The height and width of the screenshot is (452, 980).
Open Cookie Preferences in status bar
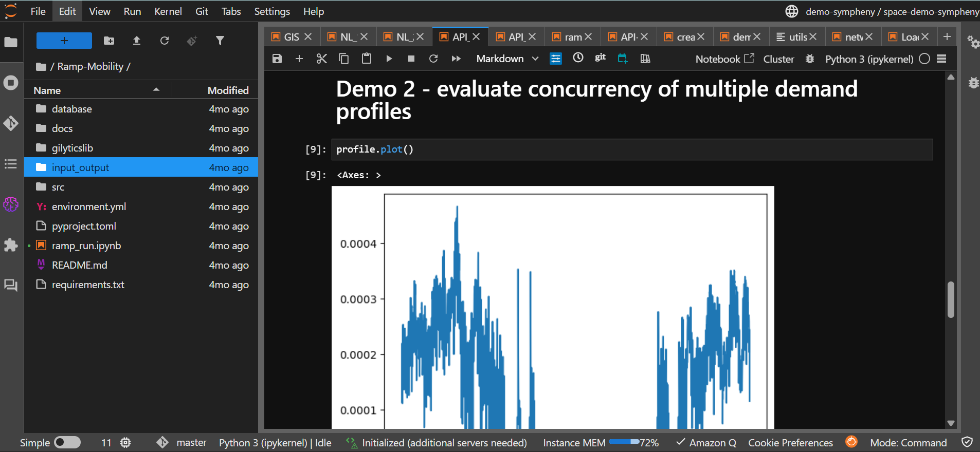coord(790,443)
